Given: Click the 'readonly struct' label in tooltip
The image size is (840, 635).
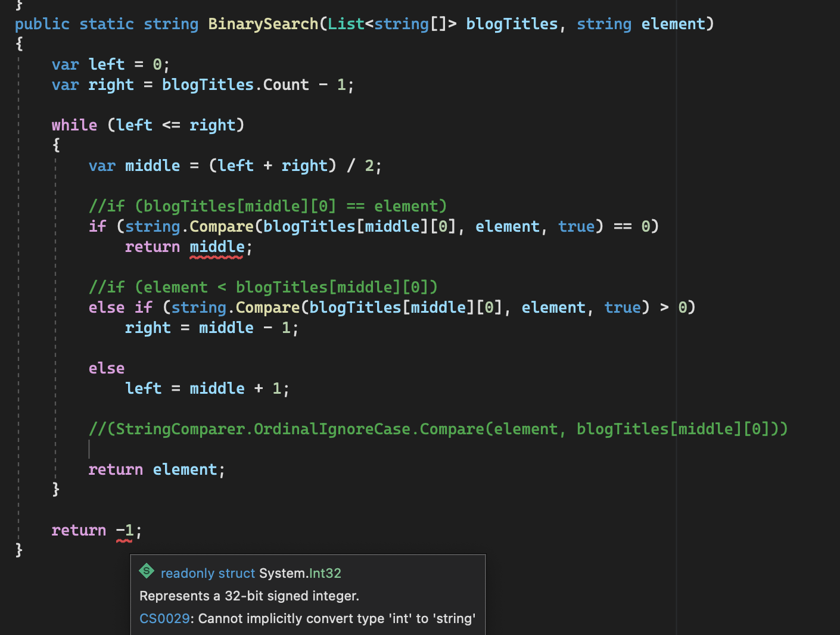Looking at the screenshot, I should pyautogui.click(x=207, y=573).
